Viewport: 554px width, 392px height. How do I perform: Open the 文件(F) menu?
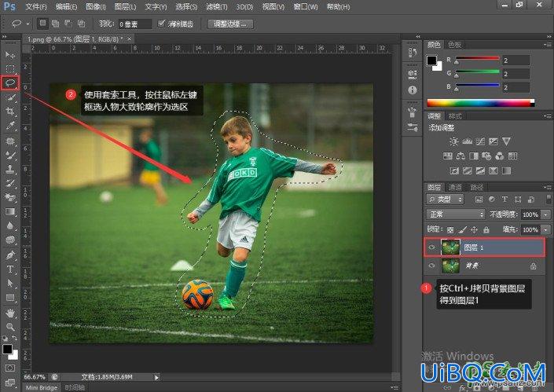(35, 7)
